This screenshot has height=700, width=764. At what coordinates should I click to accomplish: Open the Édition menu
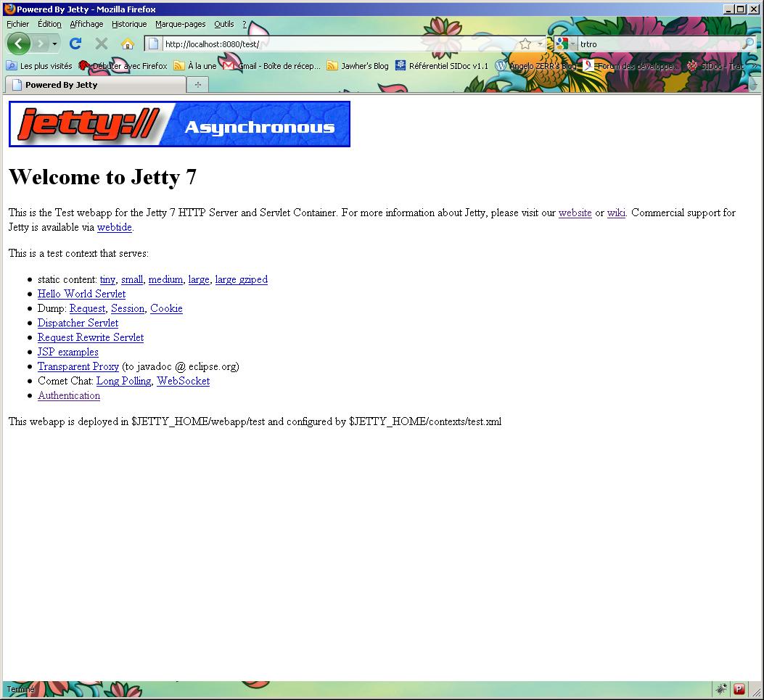(x=49, y=24)
